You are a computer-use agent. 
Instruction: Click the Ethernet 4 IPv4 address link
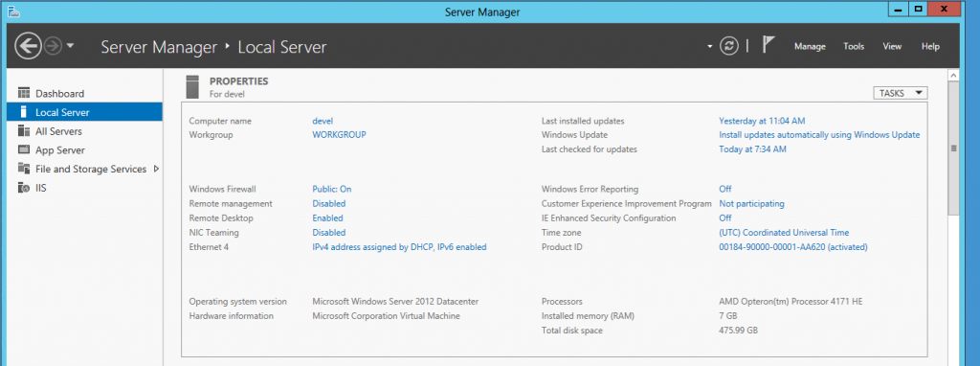(399, 247)
